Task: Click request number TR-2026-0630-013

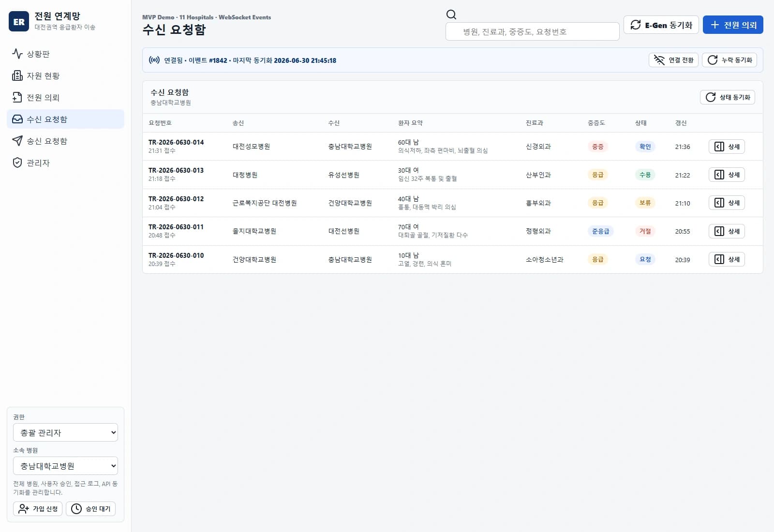Action: tap(176, 170)
